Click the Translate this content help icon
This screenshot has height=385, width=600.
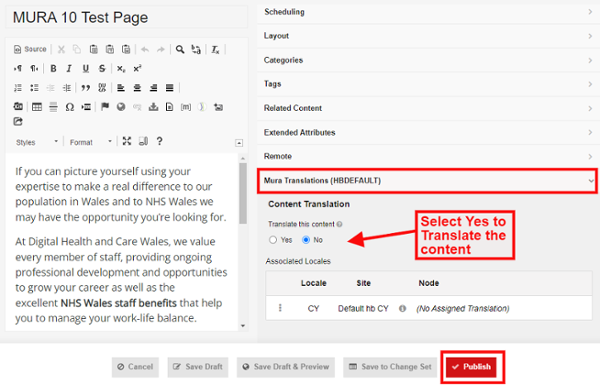tap(339, 224)
